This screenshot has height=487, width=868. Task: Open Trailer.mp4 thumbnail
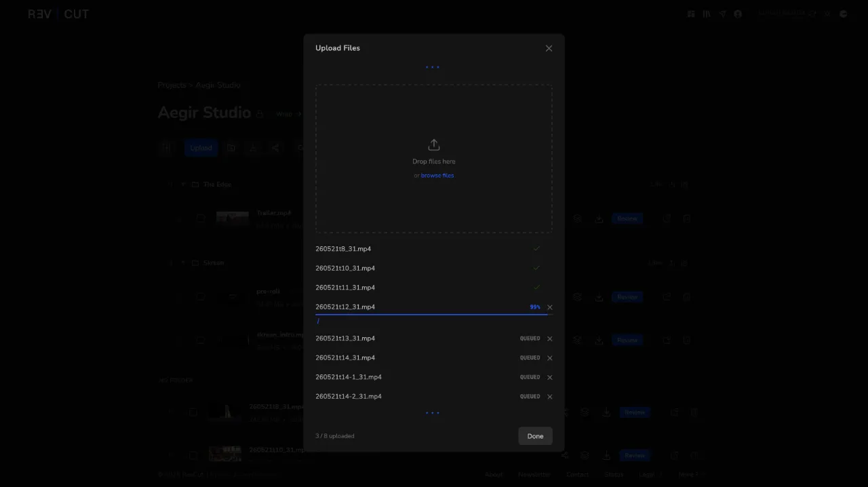[233, 218]
